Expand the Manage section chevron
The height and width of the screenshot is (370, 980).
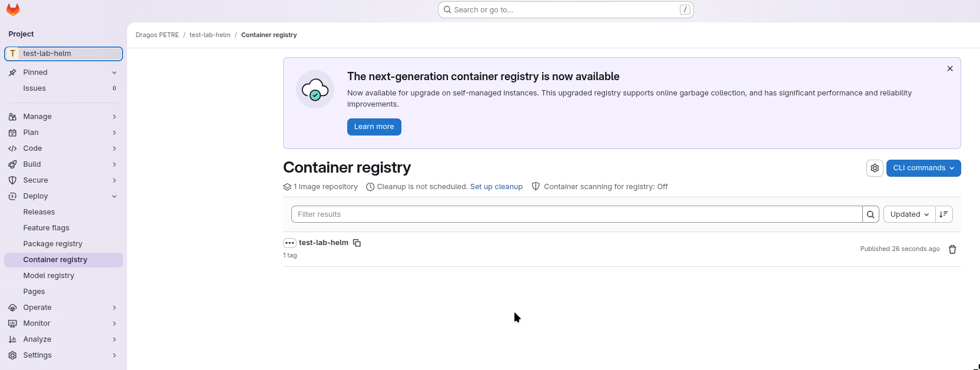tap(114, 117)
